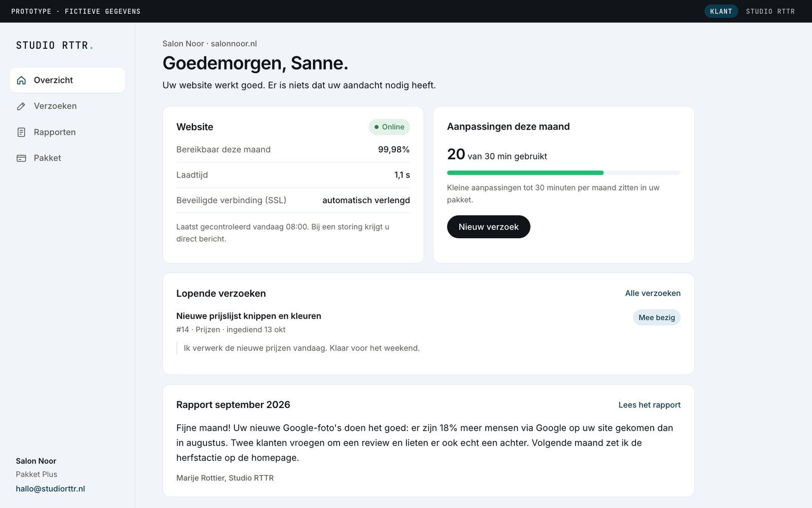Screen dimensions: 812x508
Task: Click the automatisch verlengd SSL value
Action: point(366,200)
